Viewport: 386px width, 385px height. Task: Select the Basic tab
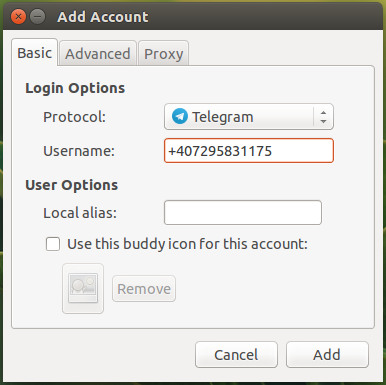[34, 53]
